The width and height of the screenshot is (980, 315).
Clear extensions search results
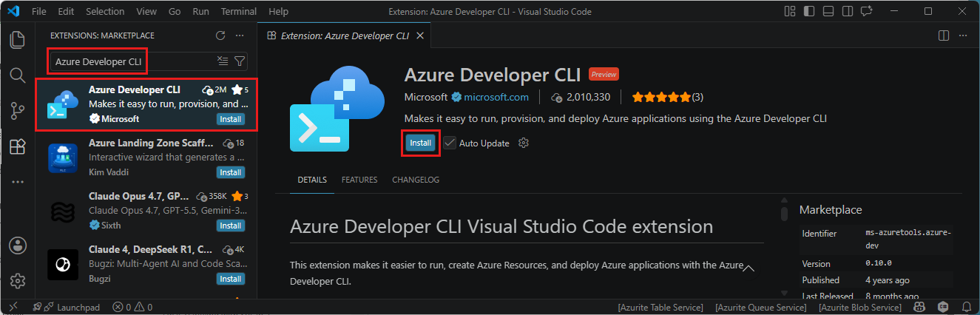click(x=223, y=61)
